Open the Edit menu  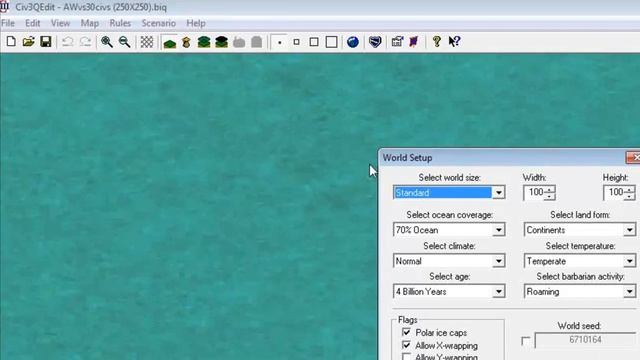point(33,23)
